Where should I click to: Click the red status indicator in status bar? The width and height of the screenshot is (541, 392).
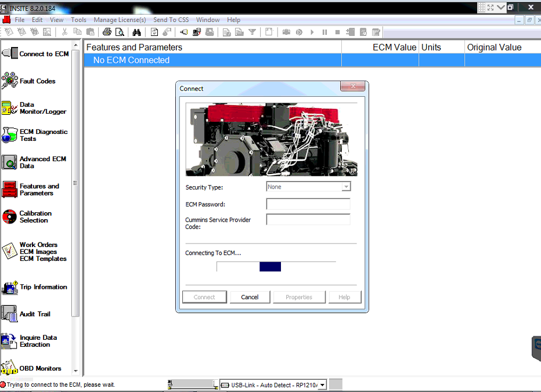pos(3,384)
